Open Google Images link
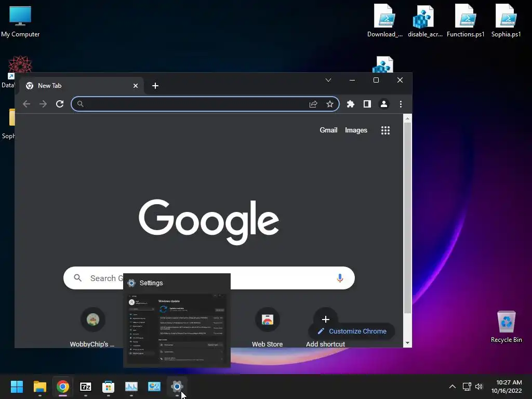 pos(356,130)
